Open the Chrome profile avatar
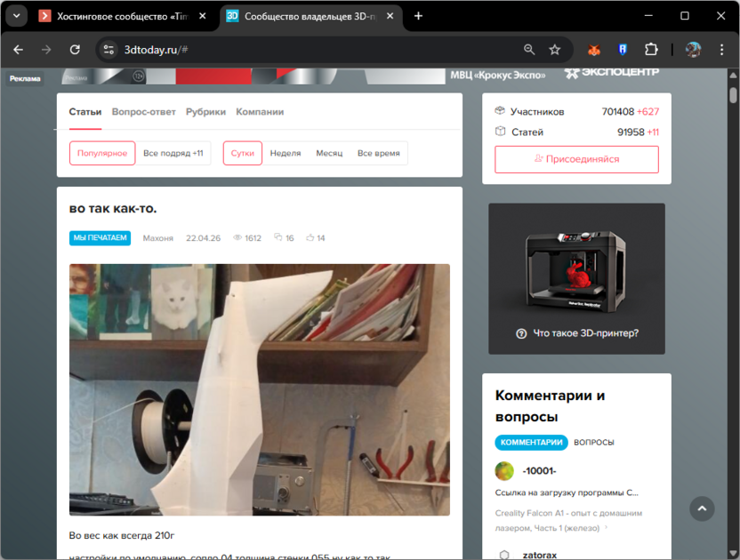Screen dimensions: 740x560 click(693, 50)
